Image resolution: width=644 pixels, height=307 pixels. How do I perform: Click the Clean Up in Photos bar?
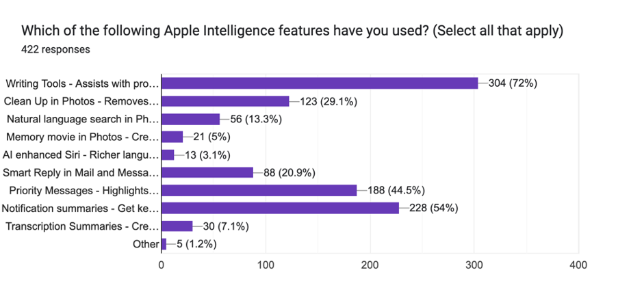(225, 101)
